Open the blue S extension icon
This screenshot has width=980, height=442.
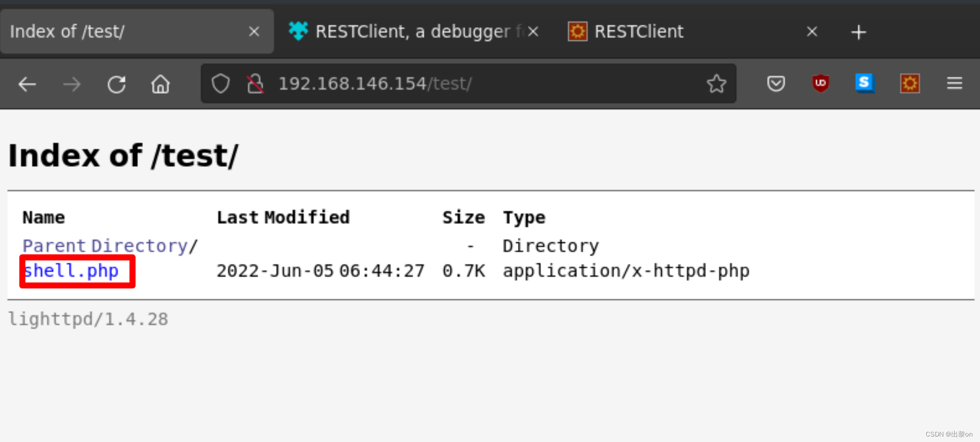click(865, 83)
